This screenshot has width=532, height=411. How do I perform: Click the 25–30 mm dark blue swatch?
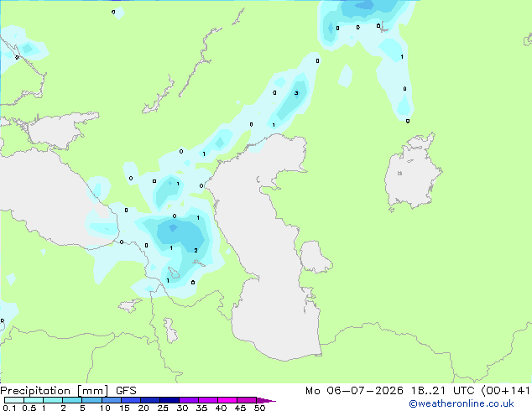tap(169, 400)
